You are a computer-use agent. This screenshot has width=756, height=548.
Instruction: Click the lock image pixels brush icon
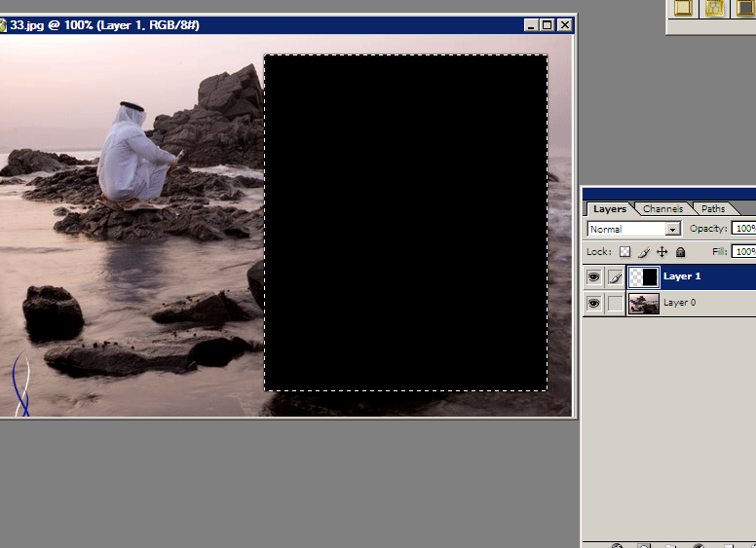tap(644, 252)
